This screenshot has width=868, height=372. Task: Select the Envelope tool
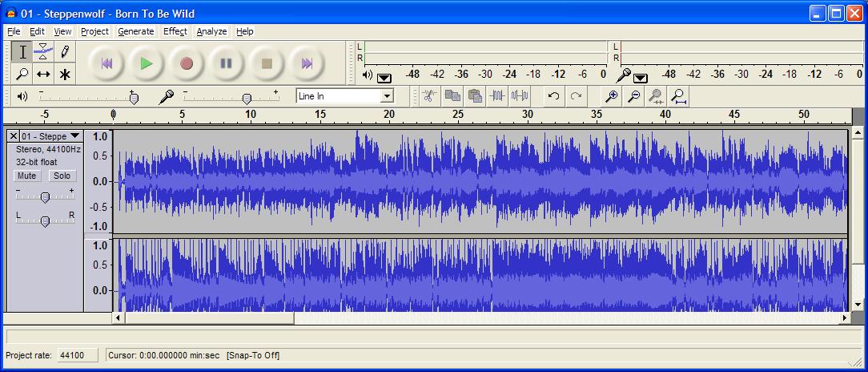[43, 52]
